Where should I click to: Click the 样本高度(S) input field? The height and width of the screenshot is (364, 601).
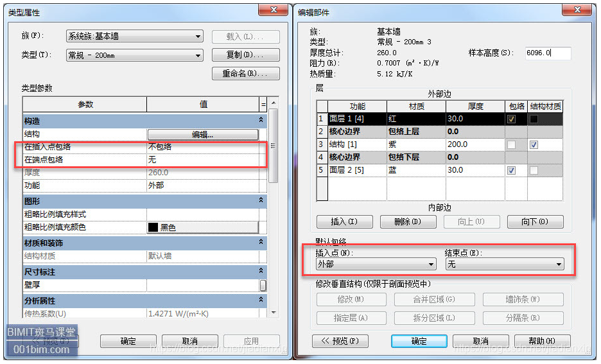click(x=548, y=53)
